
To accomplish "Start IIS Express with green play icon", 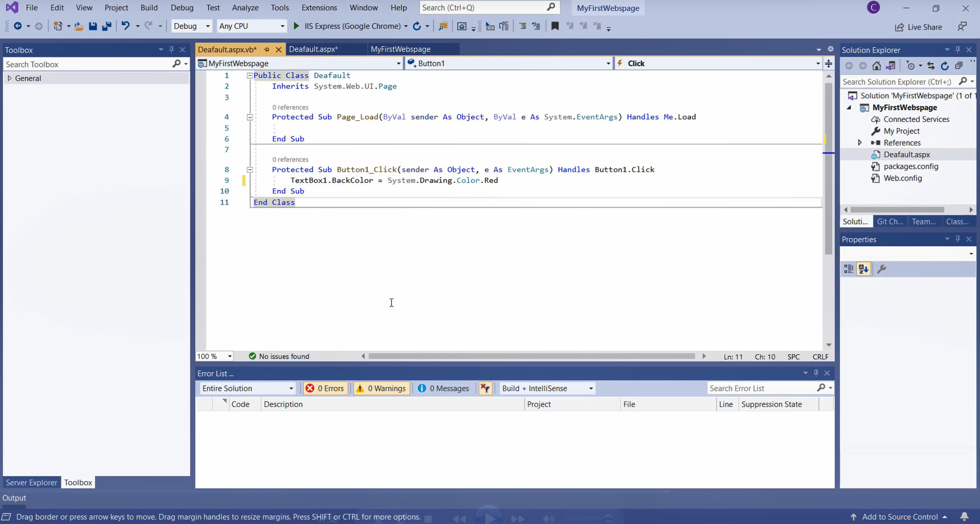I will pos(296,26).
